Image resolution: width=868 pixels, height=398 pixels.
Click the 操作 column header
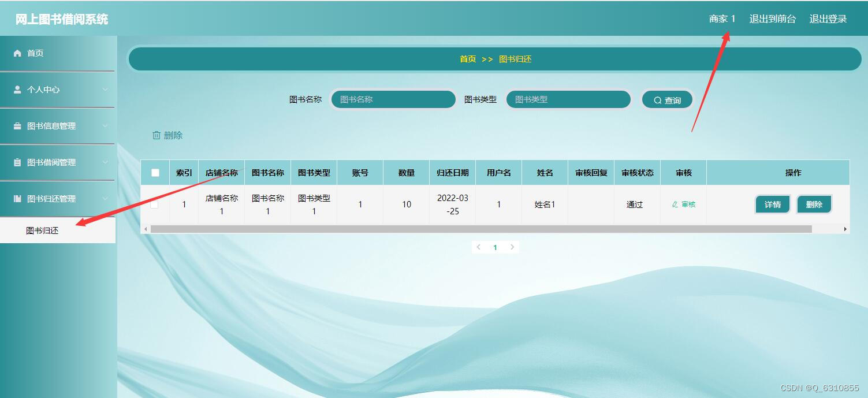click(x=778, y=173)
